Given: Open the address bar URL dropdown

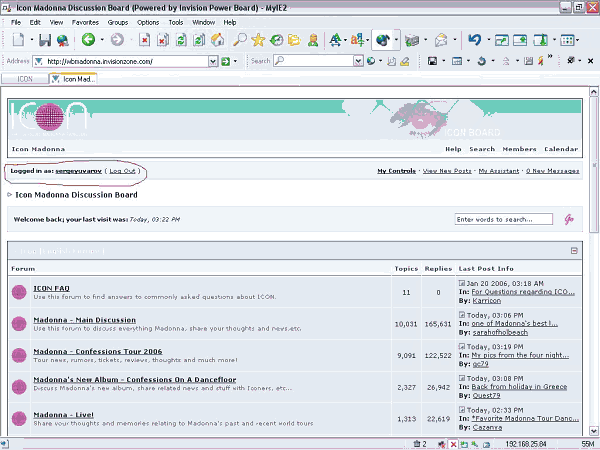Looking at the screenshot, I should pos(213,61).
